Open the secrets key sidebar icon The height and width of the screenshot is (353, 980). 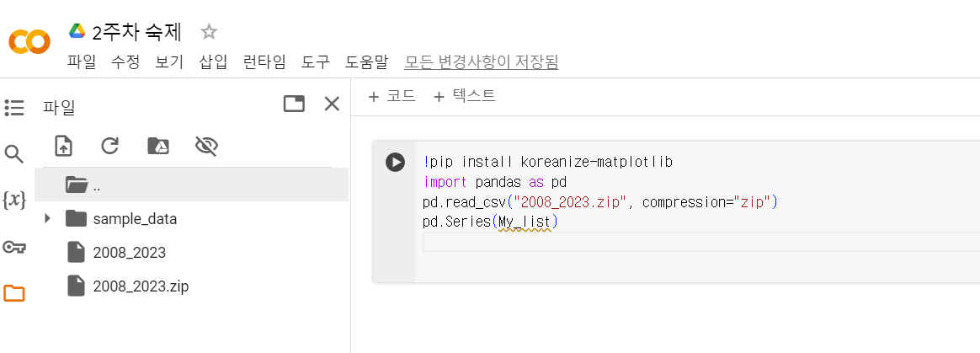(x=14, y=247)
